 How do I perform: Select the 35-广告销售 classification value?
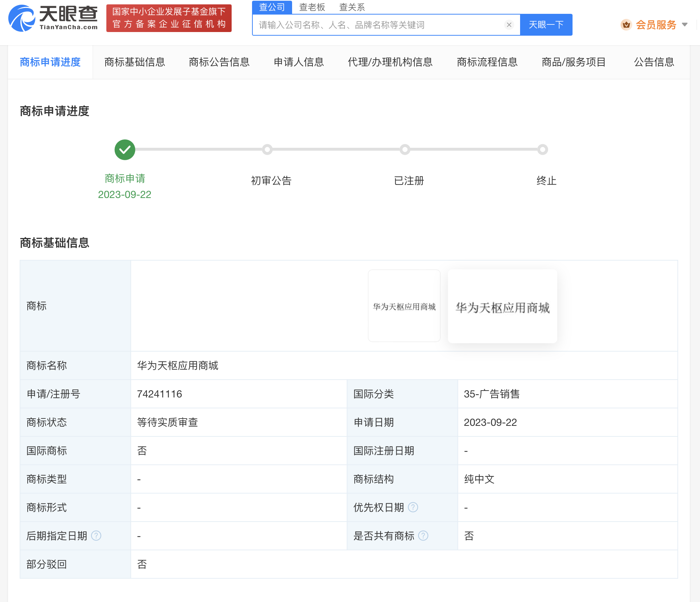[x=492, y=394]
